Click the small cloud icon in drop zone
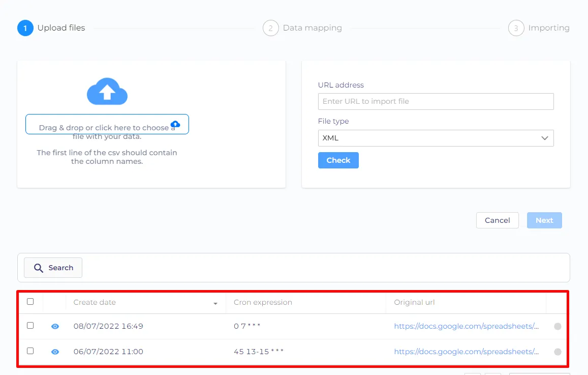The image size is (588, 375). 175,124
